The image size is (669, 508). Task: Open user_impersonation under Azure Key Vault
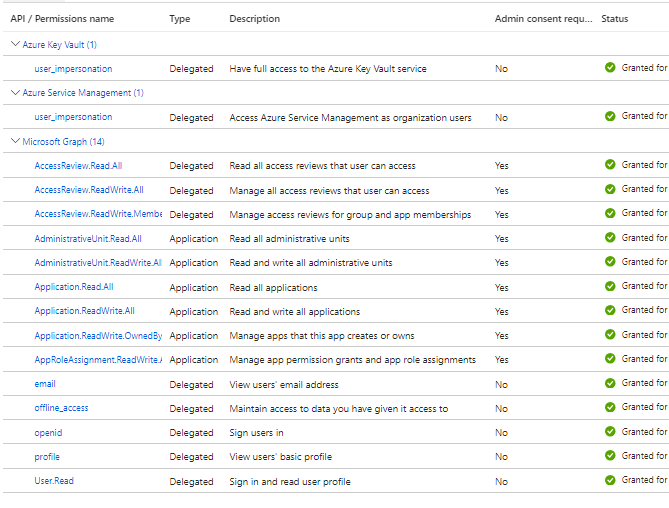pyautogui.click(x=73, y=69)
